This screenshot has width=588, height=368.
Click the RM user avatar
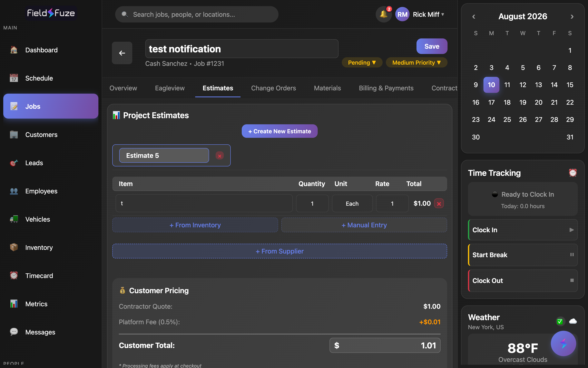[x=402, y=14]
